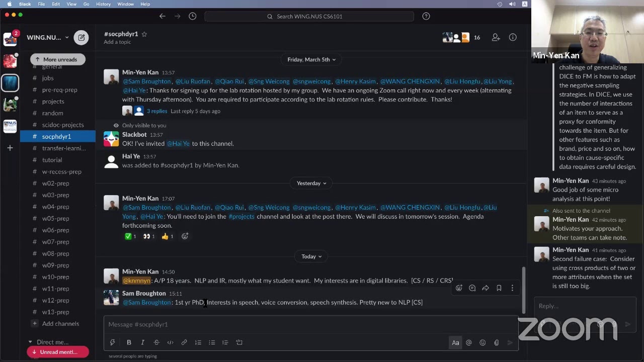
Task: Open the macOS File menu
Action: (x=41, y=4)
